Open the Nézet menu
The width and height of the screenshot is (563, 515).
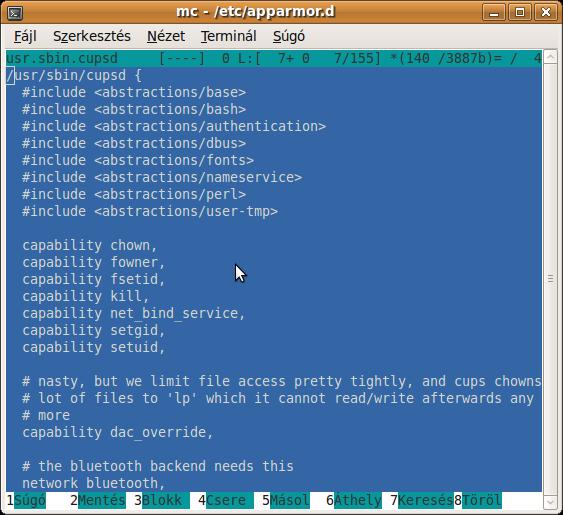point(166,36)
